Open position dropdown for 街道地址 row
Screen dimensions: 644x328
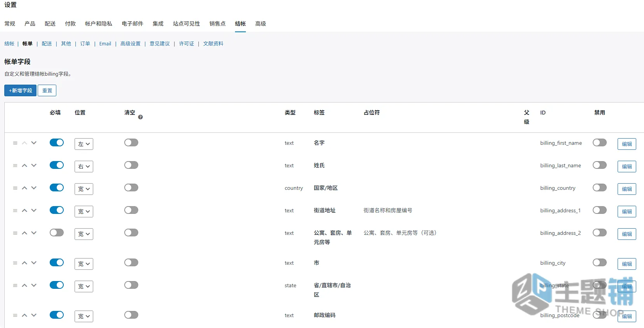(84, 212)
